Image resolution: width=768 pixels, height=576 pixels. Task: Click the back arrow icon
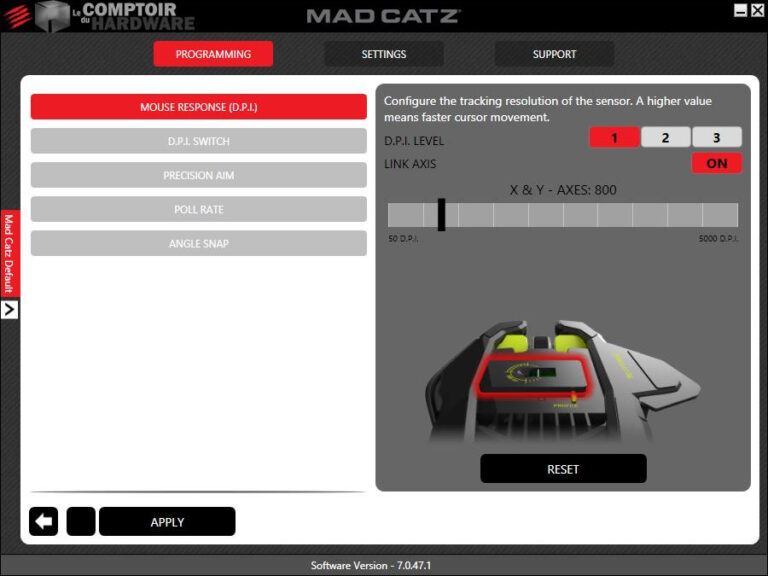pos(43,521)
